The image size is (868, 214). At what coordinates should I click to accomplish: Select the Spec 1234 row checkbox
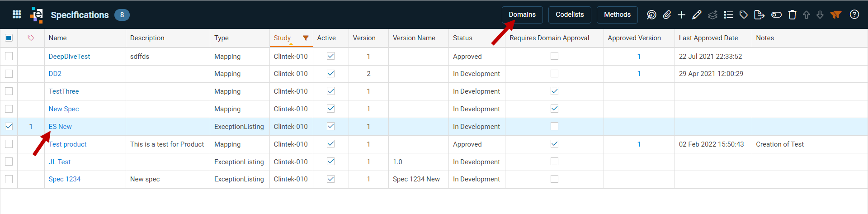tap(9, 179)
